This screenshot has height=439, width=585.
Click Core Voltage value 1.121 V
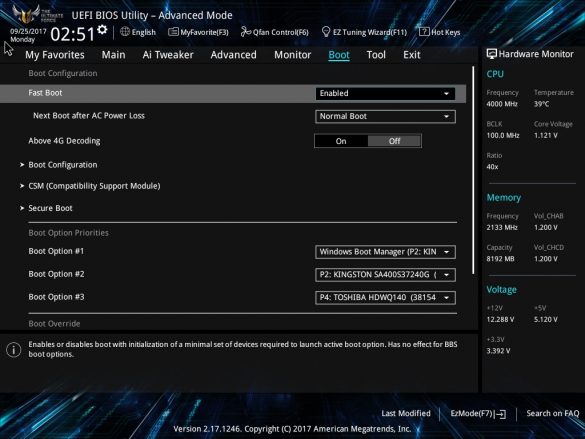pos(545,135)
